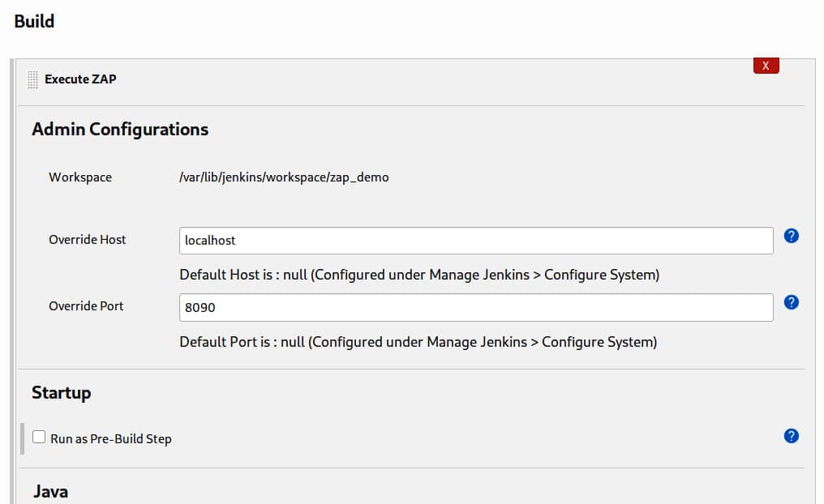Click the zap_demo workspace path text
The image size is (824, 504).
tap(284, 177)
